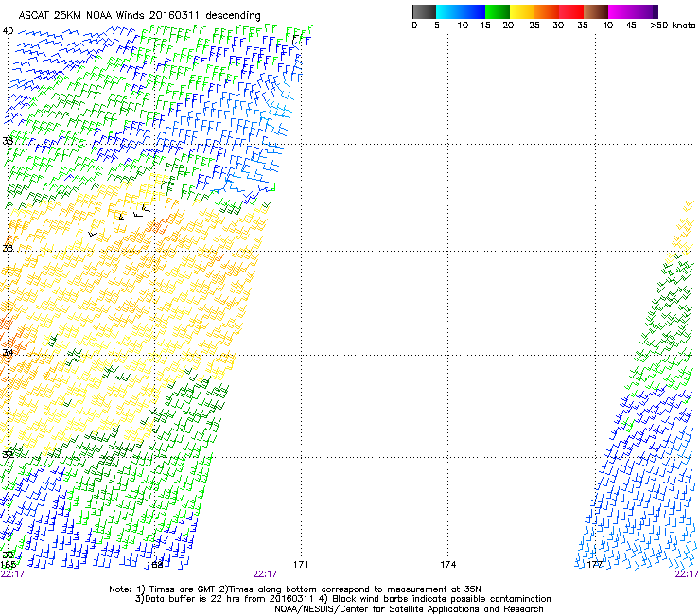
Task: Click the '35' label under the color scale
Action: [583, 26]
